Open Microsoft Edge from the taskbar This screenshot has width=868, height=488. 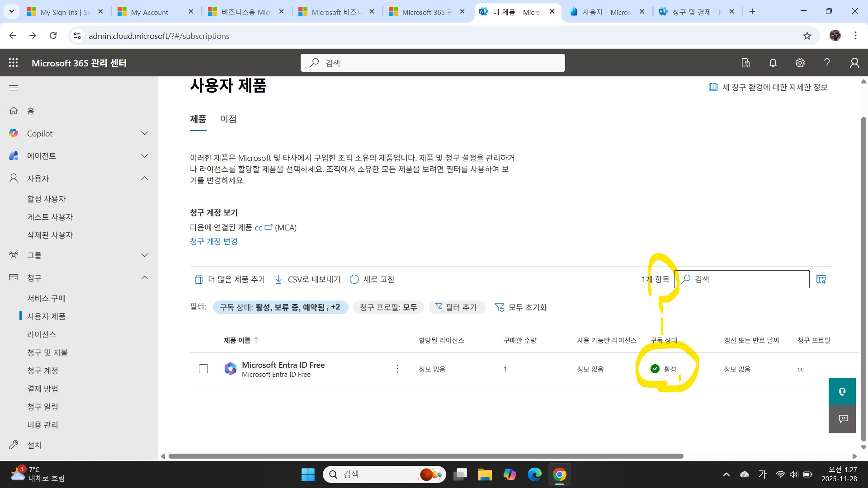(x=534, y=474)
